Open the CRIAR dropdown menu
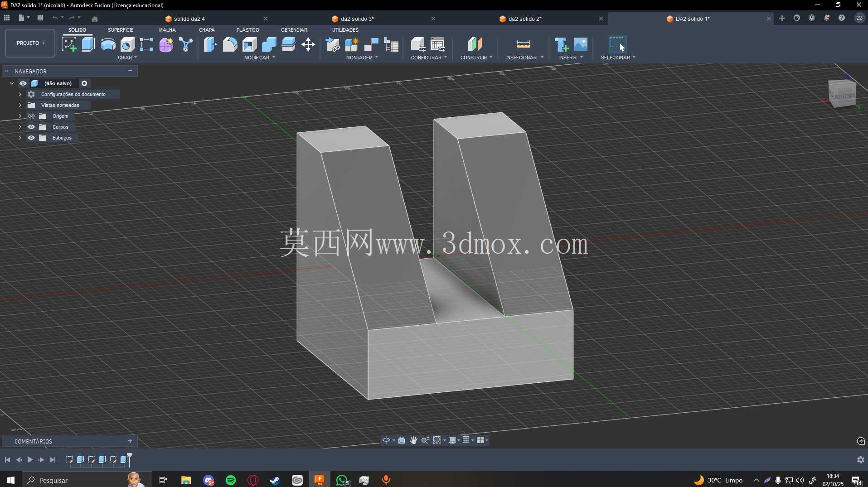The image size is (868, 487). click(127, 58)
